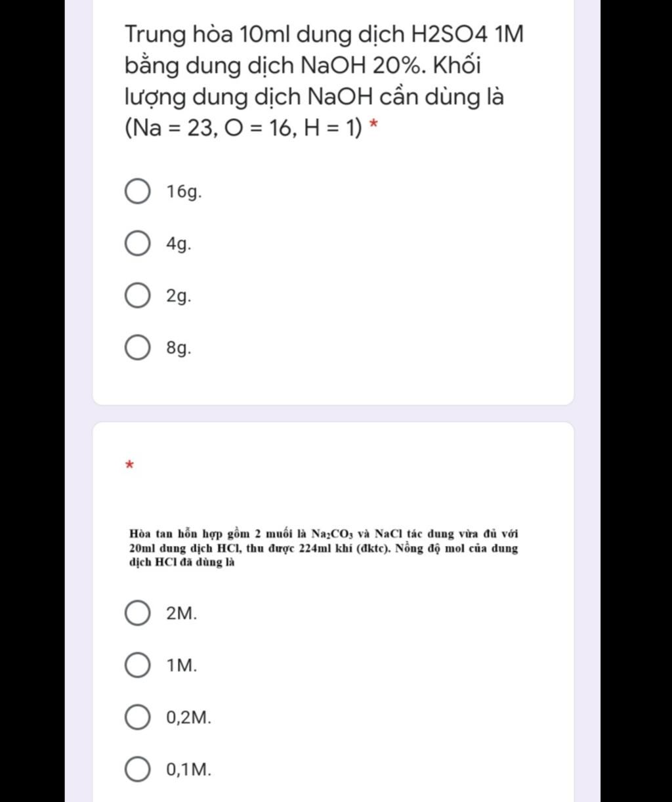Select the 0,1M radio circle

pos(136,769)
